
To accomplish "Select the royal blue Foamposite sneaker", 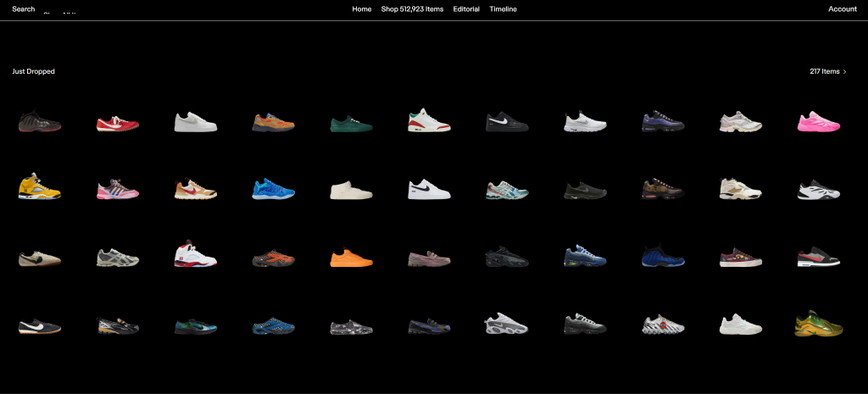I will [x=663, y=255].
